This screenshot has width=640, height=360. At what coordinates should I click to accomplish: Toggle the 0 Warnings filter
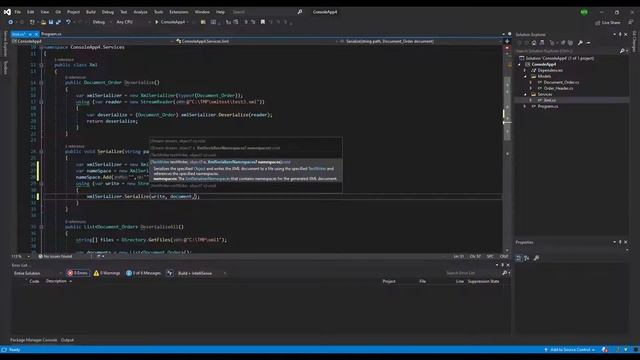pos(107,273)
